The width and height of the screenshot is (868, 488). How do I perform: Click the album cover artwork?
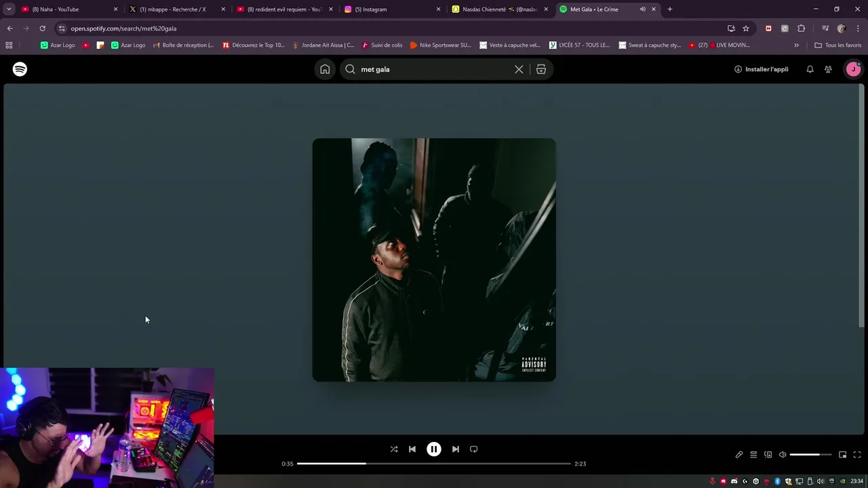tap(434, 260)
